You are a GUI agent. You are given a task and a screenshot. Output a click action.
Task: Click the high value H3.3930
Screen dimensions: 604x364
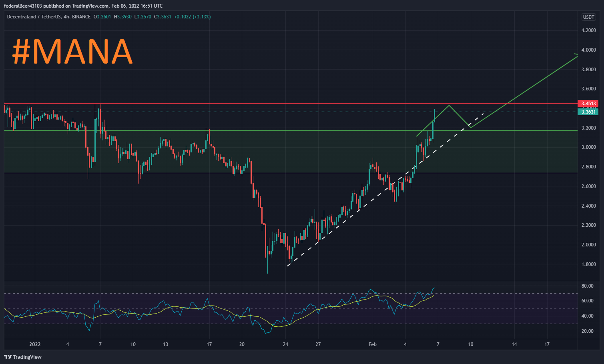[x=123, y=17]
